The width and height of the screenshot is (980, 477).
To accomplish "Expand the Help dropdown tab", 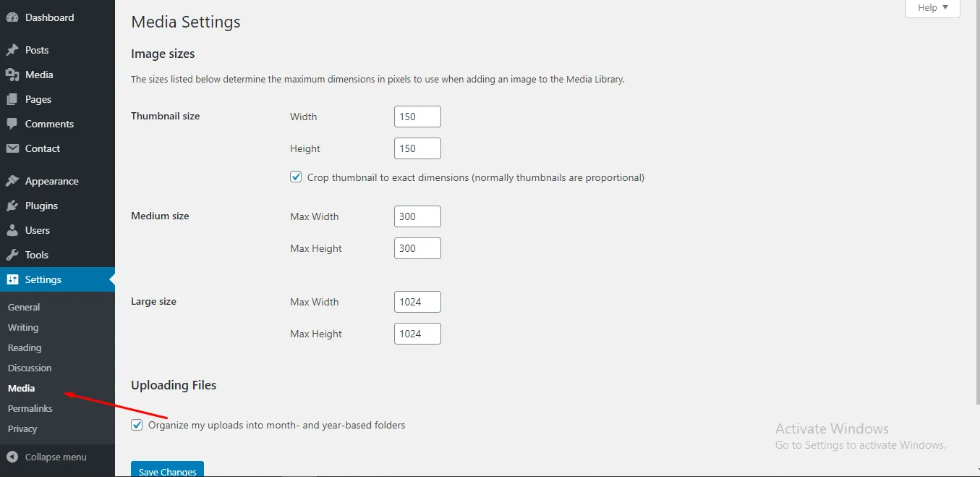I will point(932,8).
